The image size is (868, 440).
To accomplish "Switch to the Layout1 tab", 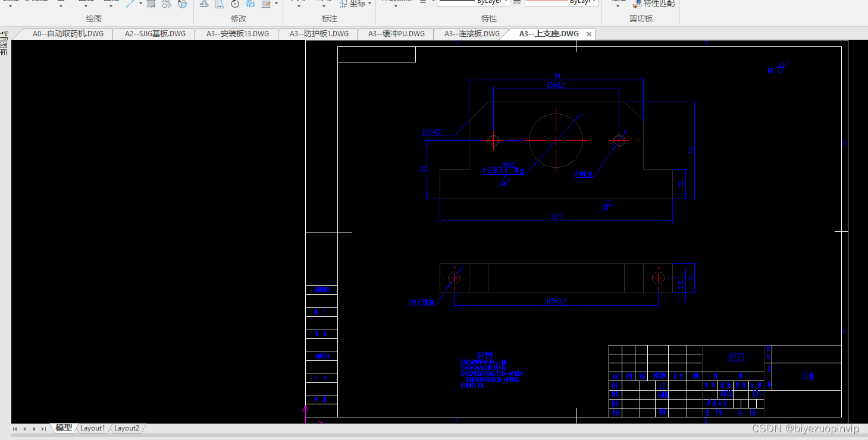I will (92, 428).
